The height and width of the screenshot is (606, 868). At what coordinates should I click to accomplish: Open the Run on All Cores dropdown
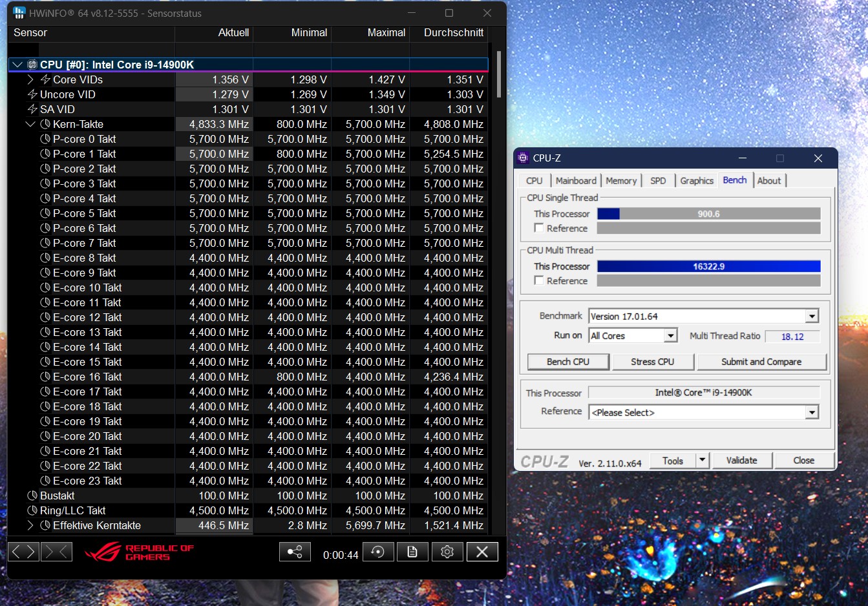672,335
